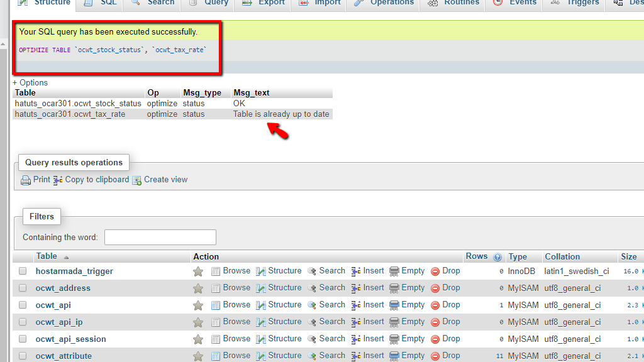This screenshot has height=362, width=644.
Task: Insert a row into ocwt_address
Action: pyautogui.click(x=374, y=287)
